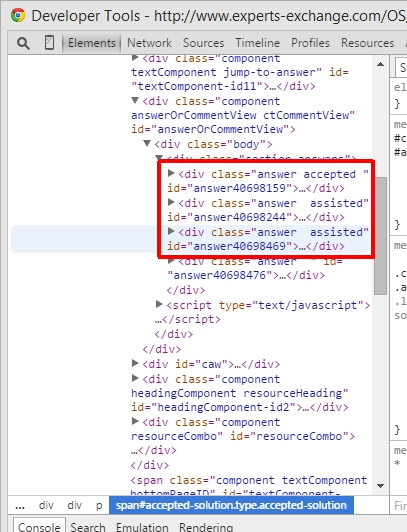Viewport: 407px width, 532px height.
Task: Collapse the answerOrCommentView div node
Action: pyautogui.click(x=135, y=100)
